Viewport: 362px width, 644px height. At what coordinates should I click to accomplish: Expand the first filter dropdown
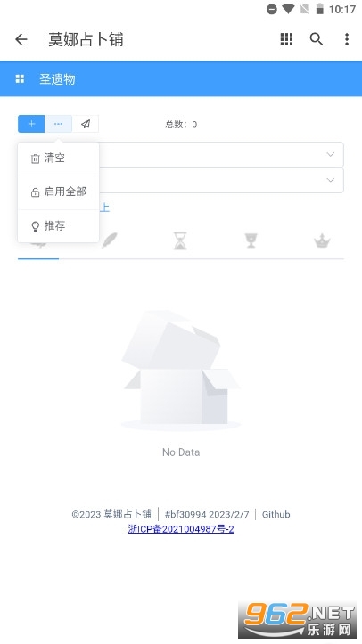coord(221,154)
